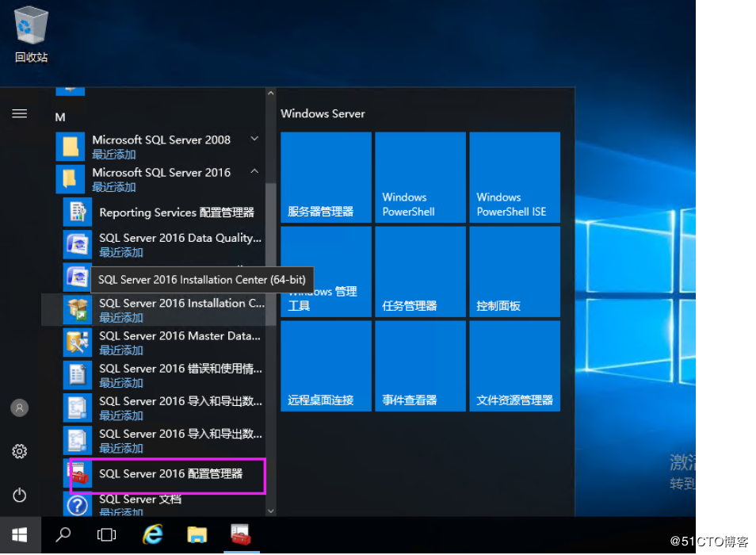This screenshot has width=756, height=555.
Task: Click SQL Server 2016 Data Quality icon
Action: 78,244
